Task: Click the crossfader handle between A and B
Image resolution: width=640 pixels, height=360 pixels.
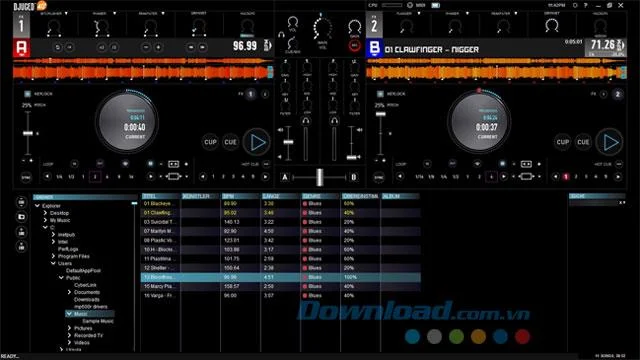Action: pyautogui.click(x=320, y=177)
